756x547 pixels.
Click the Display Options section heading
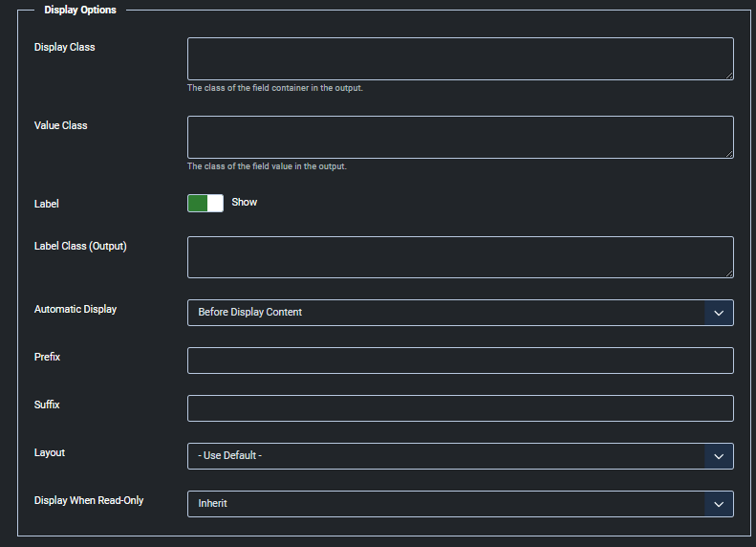pyautogui.click(x=80, y=11)
